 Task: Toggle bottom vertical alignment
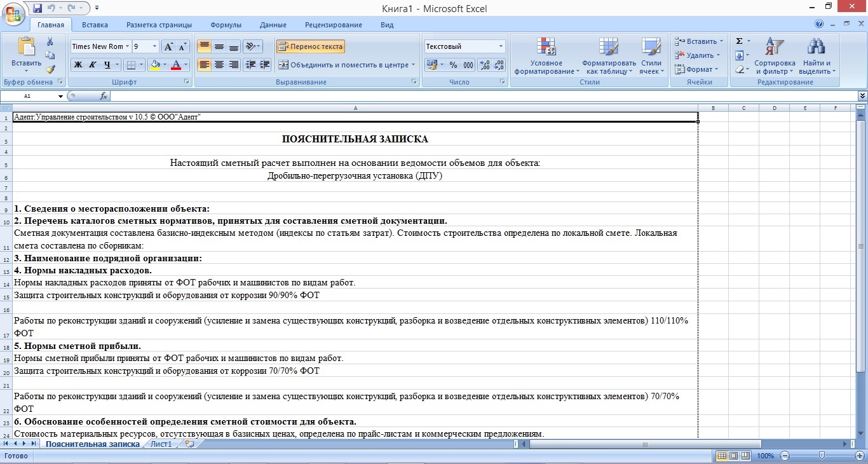(x=233, y=46)
